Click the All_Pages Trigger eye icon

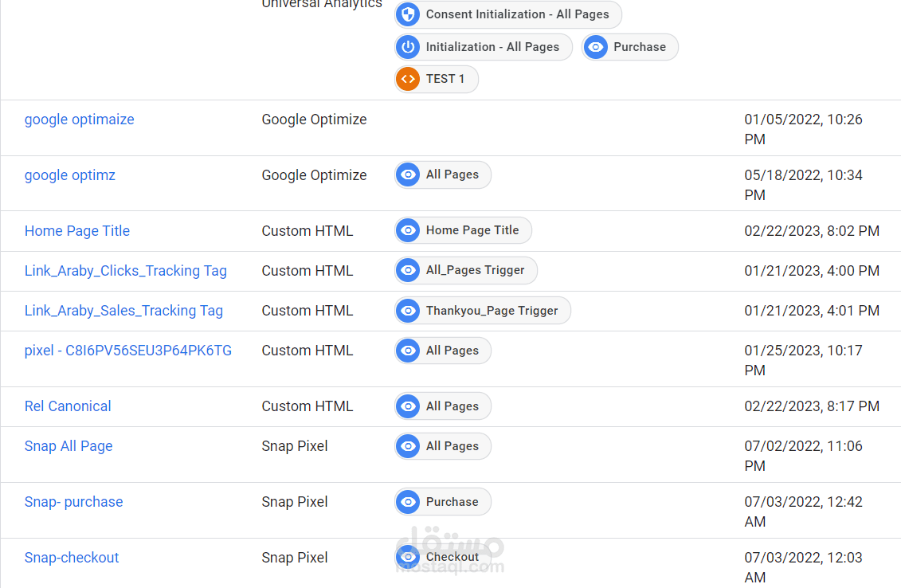click(x=408, y=270)
